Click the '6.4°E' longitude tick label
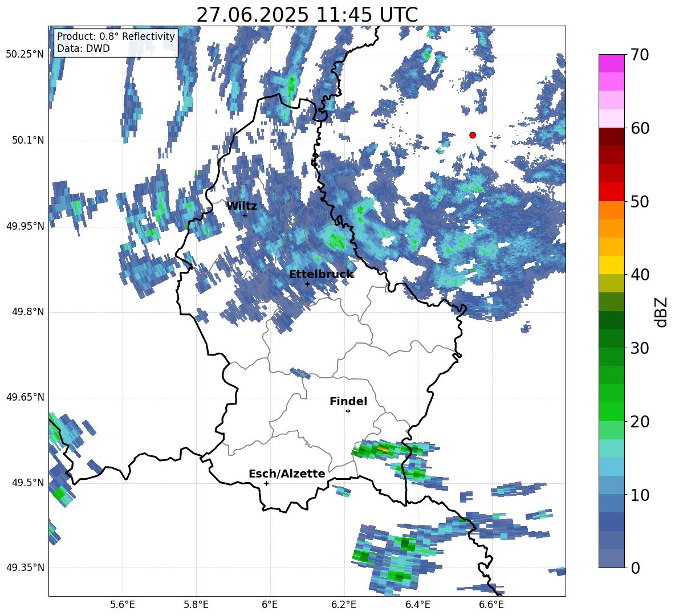Image resolution: width=675 pixels, height=616 pixels. point(417,605)
